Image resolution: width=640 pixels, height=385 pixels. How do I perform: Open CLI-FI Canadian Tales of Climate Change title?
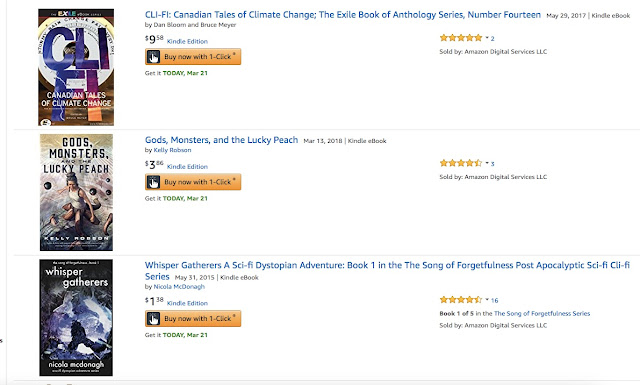342,15
